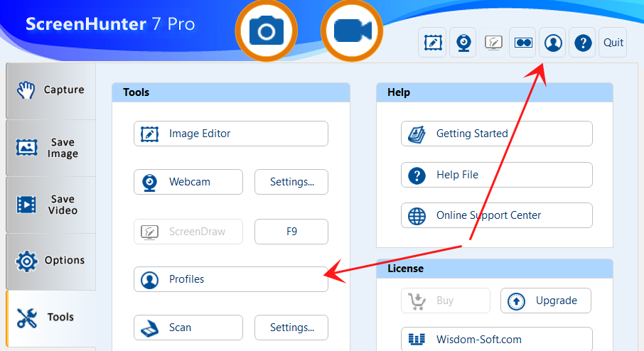The width and height of the screenshot is (644, 351).
Task: Open the Online Support Center link
Action: pos(496,215)
